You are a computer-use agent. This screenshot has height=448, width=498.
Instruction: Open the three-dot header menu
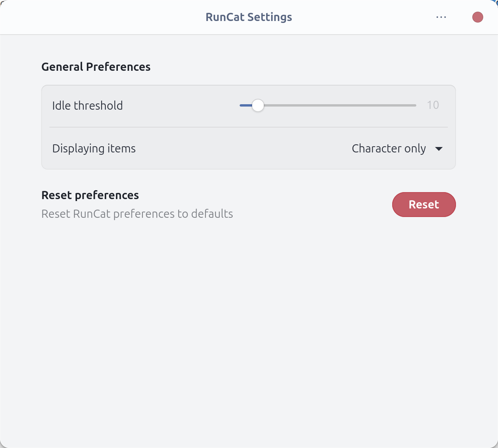[x=441, y=17]
